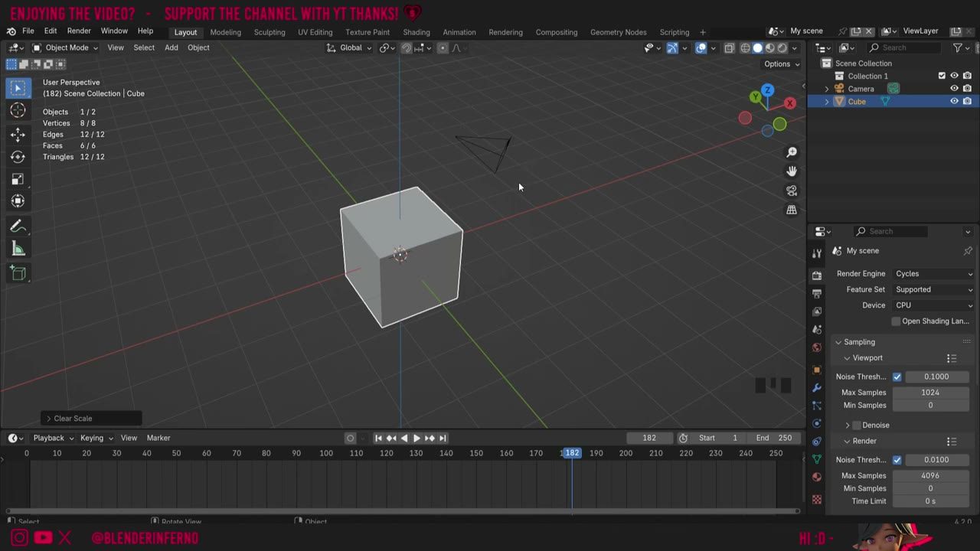Toggle Viewport Noise Threshold checkbox
Viewport: 980px width, 551px height.
point(897,377)
